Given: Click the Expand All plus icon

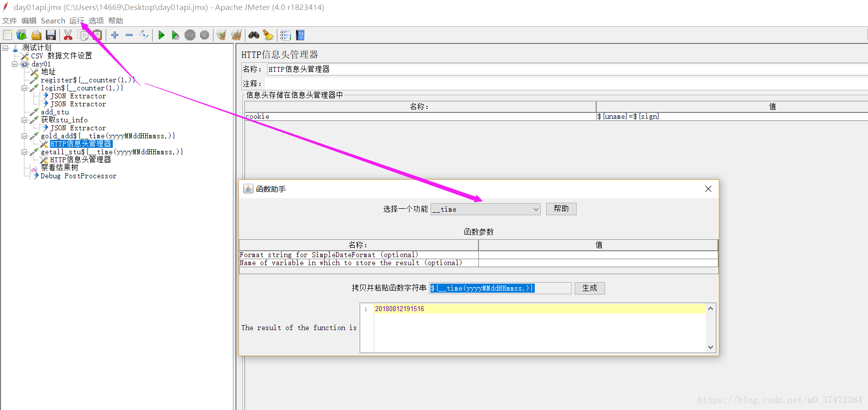Looking at the screenshot, I should tap(115, 35).
